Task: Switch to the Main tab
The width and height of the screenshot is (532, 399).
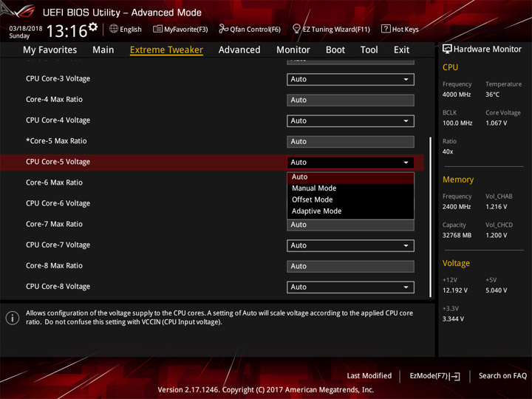Action: [x=103, y=50]
